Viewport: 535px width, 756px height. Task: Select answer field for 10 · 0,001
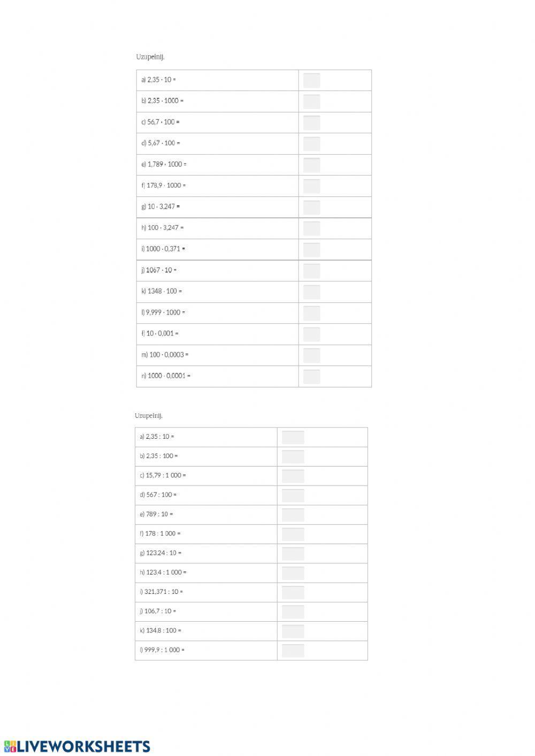[311, 334]
